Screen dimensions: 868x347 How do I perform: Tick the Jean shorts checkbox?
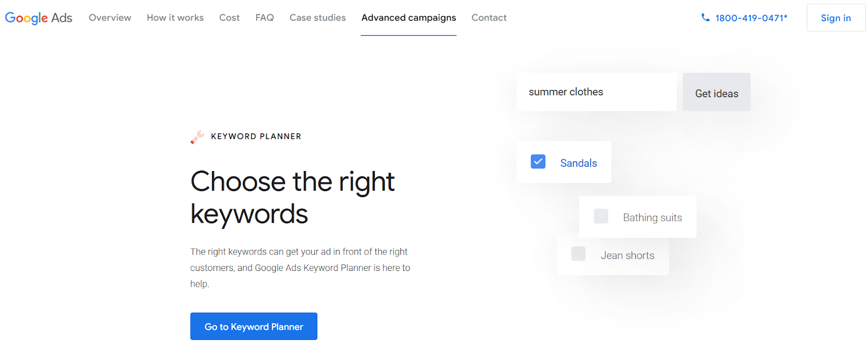pyautogui.click(x=578, y=254)
